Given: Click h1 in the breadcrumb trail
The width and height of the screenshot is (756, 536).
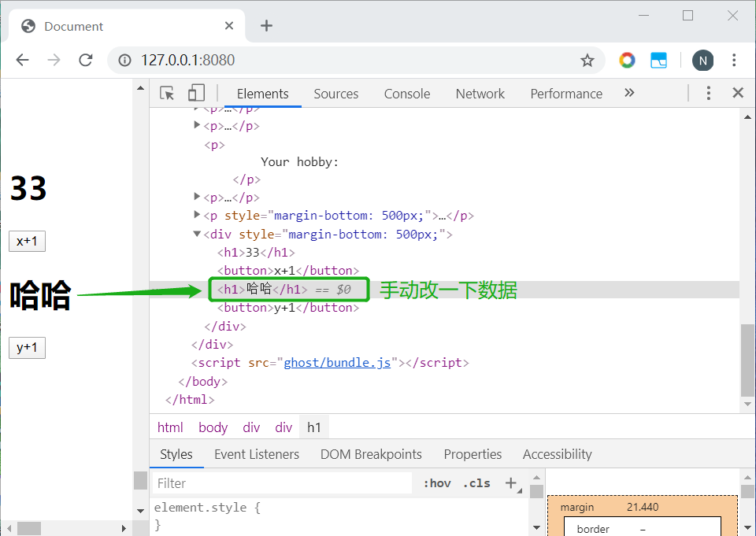Looking at the screenshot, I should pyautogui.click(x=314, y=427).
